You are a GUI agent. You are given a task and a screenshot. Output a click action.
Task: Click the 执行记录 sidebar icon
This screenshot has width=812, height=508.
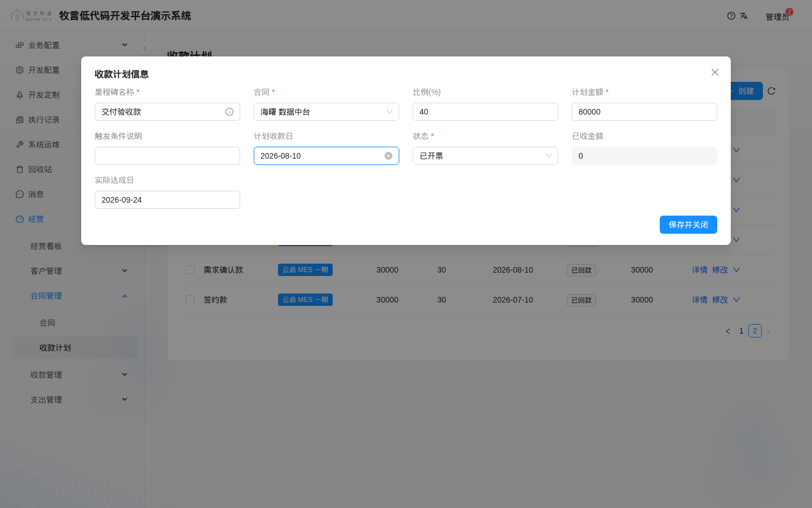(x=20, y=120)
